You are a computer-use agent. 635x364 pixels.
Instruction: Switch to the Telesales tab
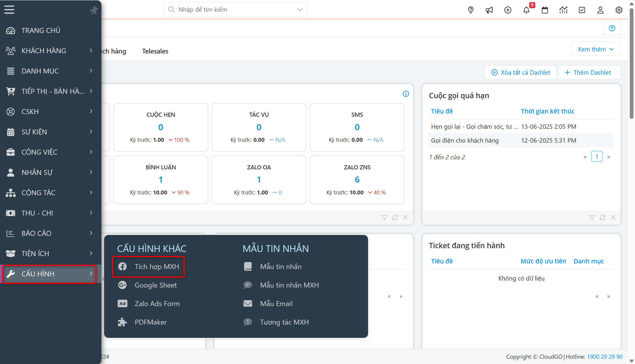[155, 51]
